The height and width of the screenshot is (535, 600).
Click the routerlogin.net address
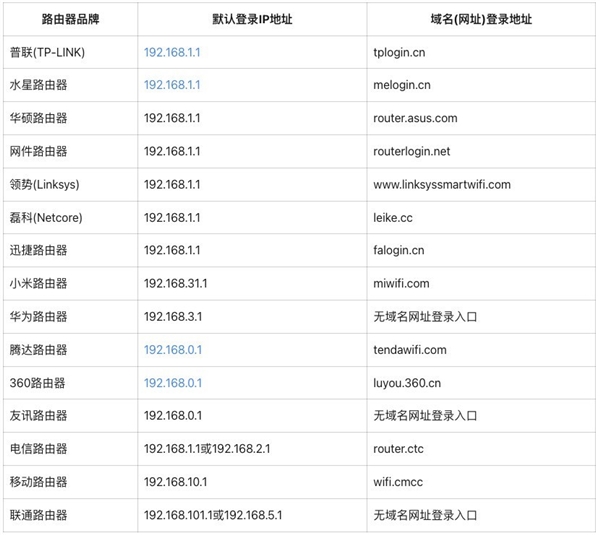click(411, 151)
